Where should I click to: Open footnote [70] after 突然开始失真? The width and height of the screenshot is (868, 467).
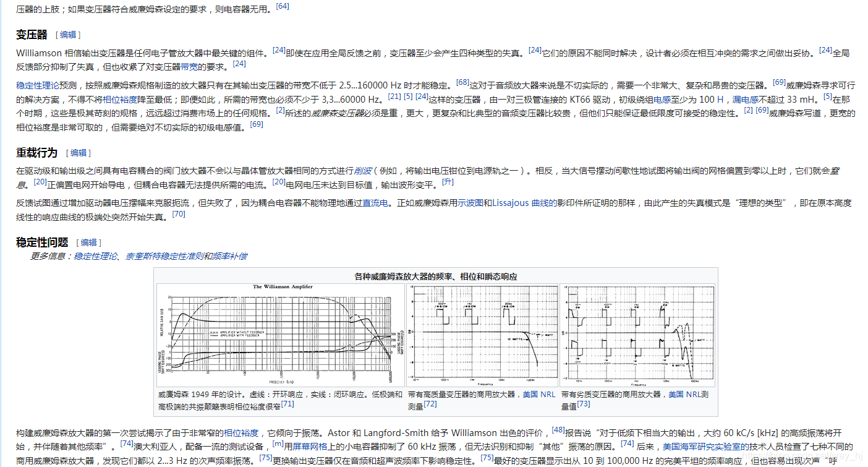click(x=179, y=214)
